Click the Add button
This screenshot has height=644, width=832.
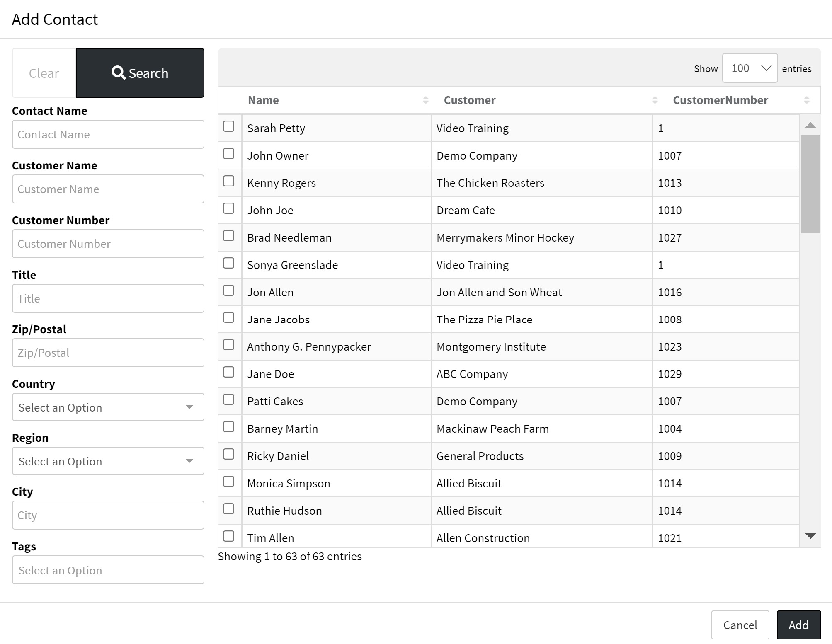pyautogui.click(x=798, y=625)
